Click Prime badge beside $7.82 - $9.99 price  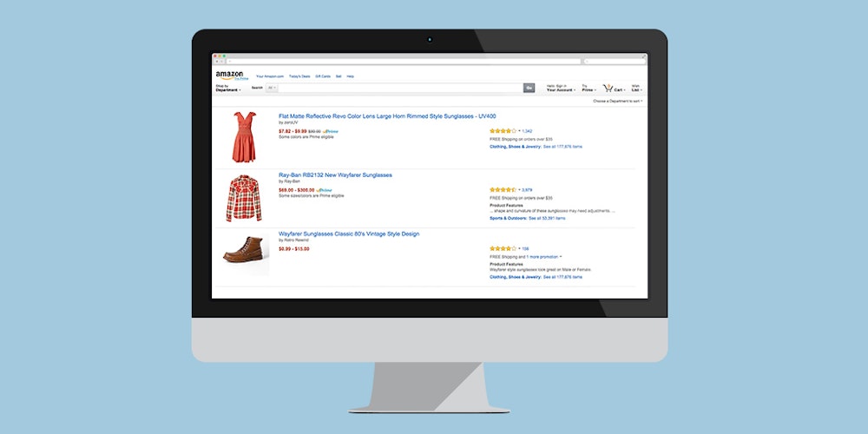click(331, 131)
